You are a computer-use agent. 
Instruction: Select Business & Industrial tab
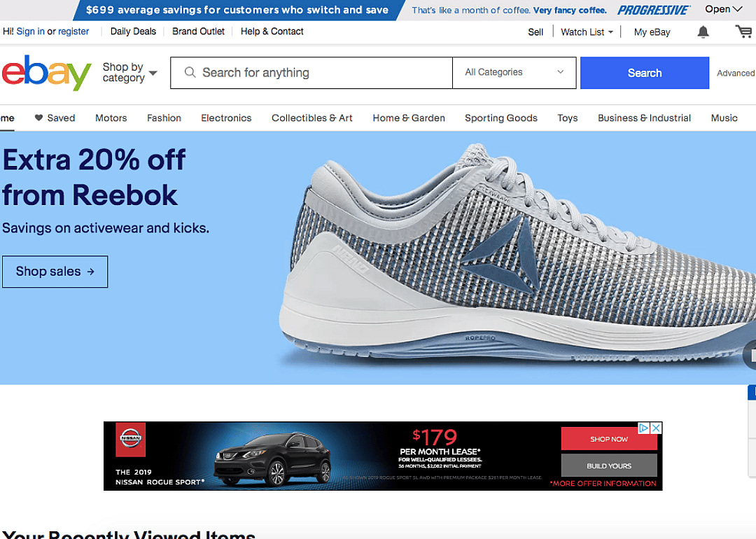pos(644,118)
